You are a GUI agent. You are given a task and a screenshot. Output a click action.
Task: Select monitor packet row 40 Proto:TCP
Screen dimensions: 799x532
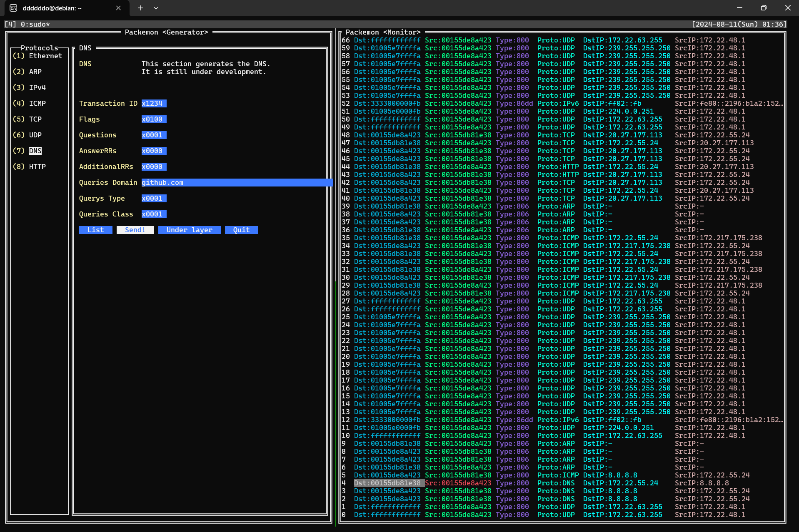(x=562, y=198)
